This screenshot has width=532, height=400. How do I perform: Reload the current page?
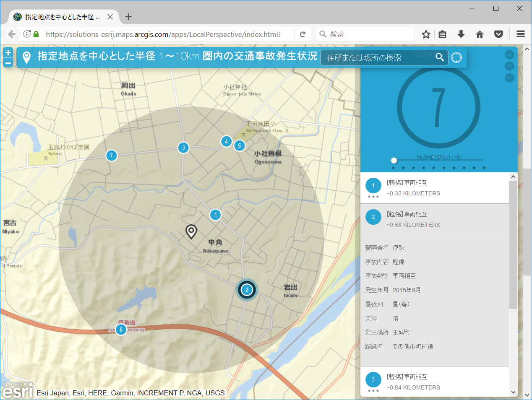click(303, 34)
